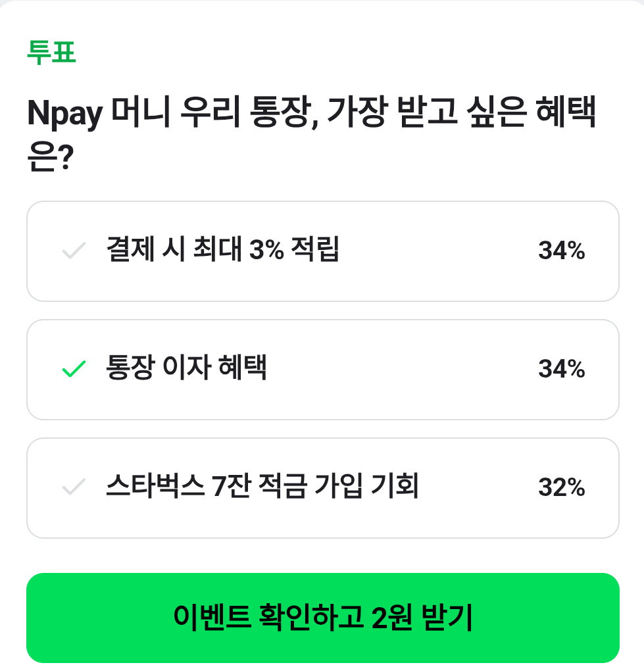The image size is (644, 667).
Task: Click green checkmark beside 통장 이자 혜택
Action: pos(74,370)
